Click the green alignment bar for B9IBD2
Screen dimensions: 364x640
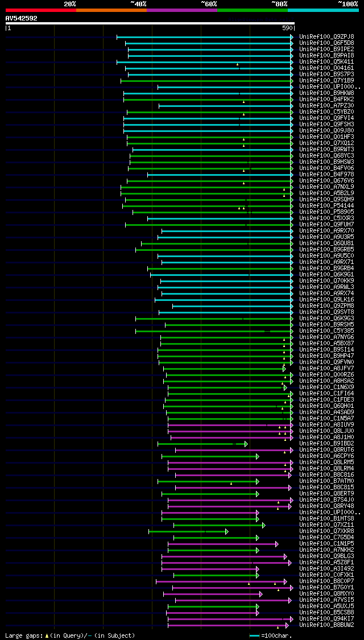click(203, 444)
